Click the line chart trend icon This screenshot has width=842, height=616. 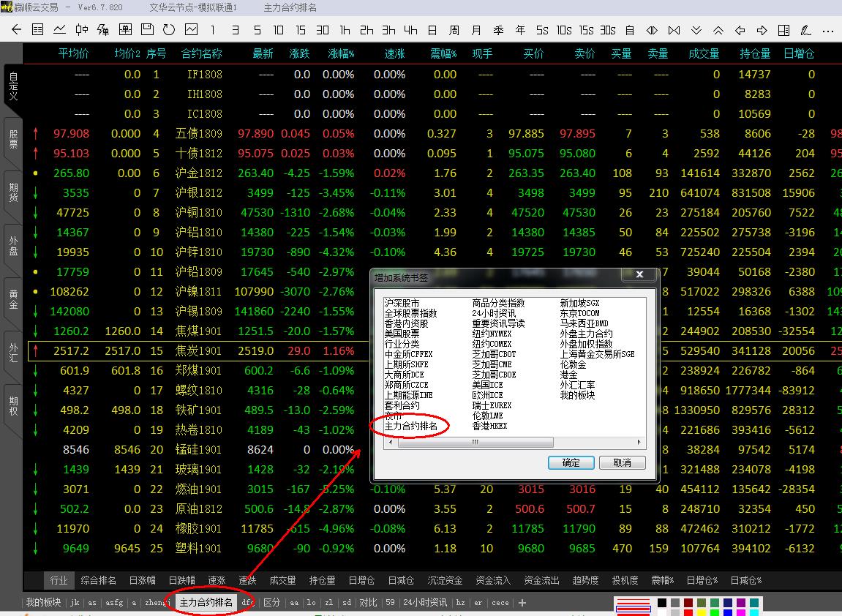60,30
